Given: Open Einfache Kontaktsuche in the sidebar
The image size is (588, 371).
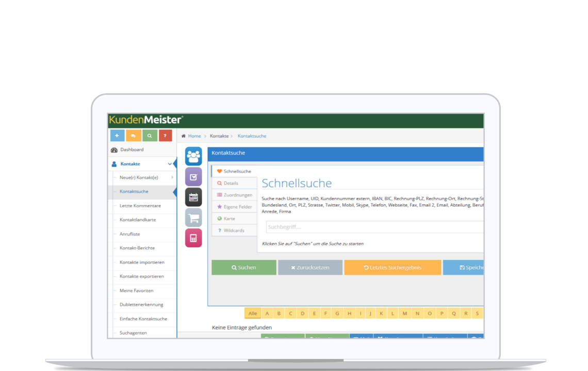Looking at the screenshot, I should pos(142,319).
